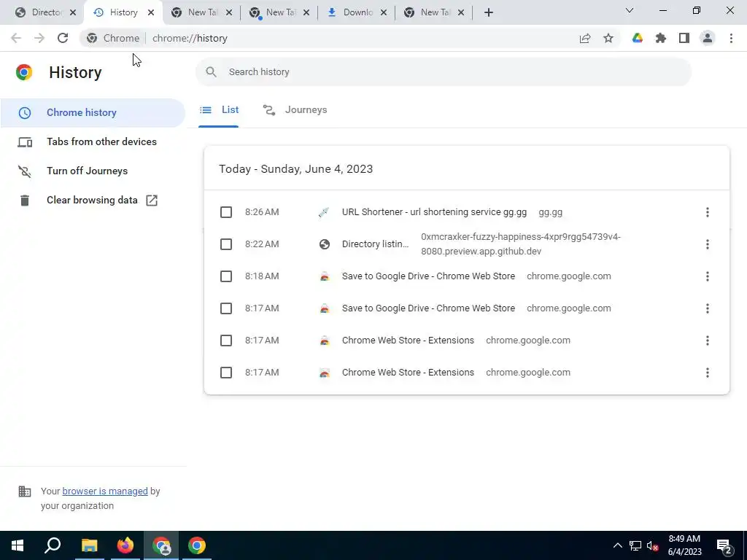Viewport: 747px width, 560px height.
Task: Check the 8:26 AM URL Shortener entry
Action: pos(226,212)
